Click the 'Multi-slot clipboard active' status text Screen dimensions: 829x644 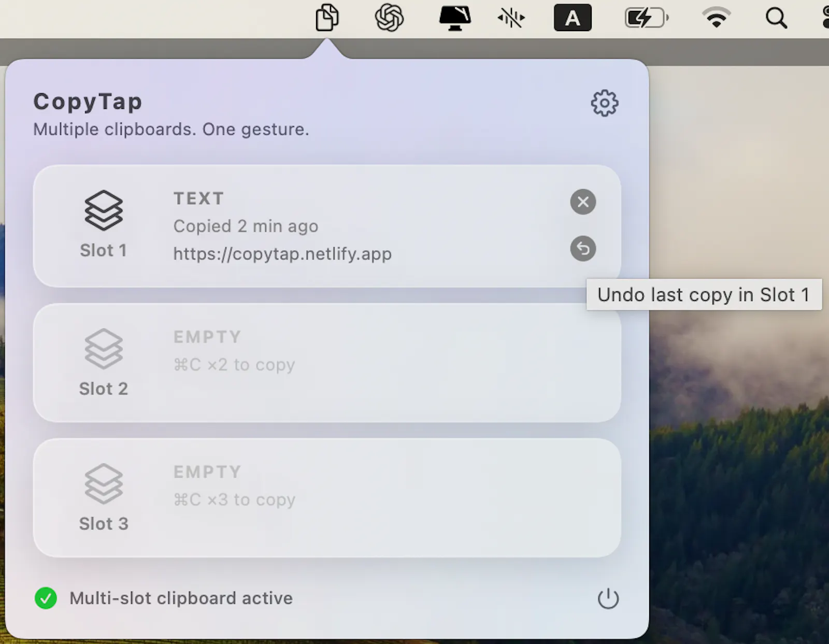point(181,598)
